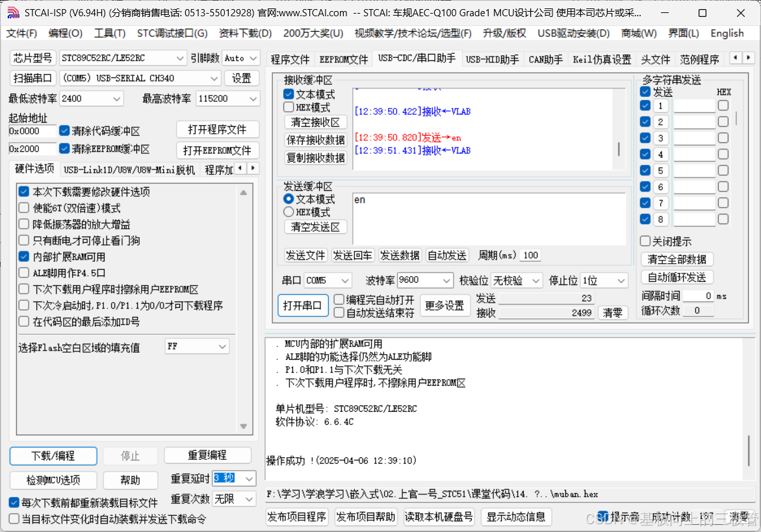761x532 pixels.
Task: Check the HEX box for string row 3
Action: 723,138
